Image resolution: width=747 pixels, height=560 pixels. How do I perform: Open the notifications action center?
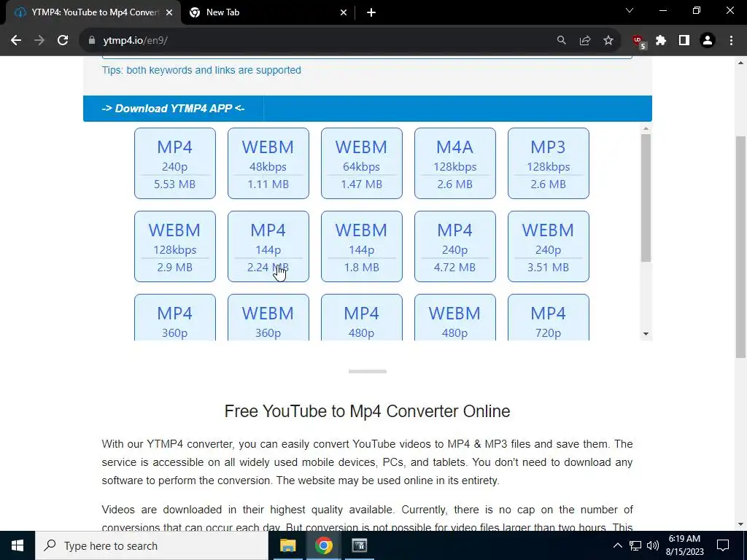click(x=723, y=545)
